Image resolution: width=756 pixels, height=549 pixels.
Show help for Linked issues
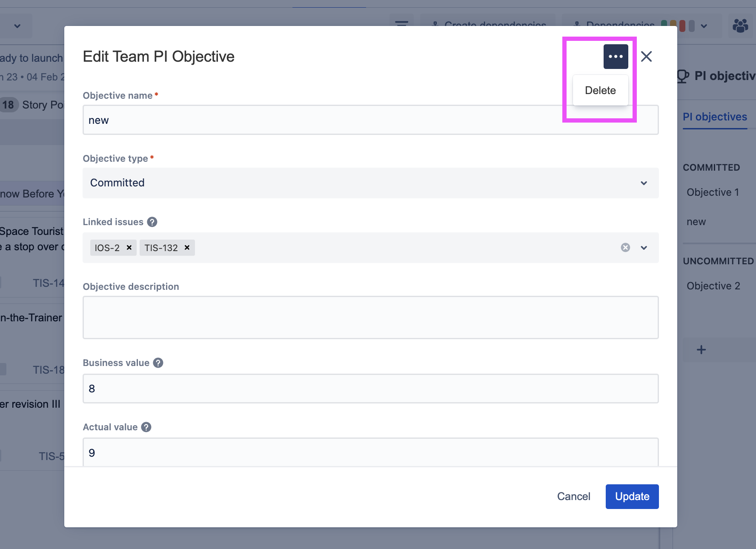[152, 222]
